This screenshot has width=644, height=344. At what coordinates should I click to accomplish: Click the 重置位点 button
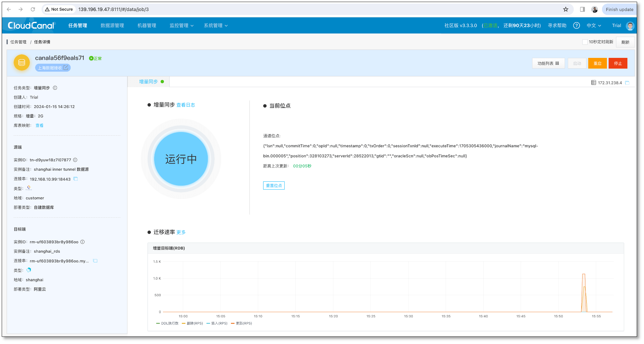click(x=274, y=185)
